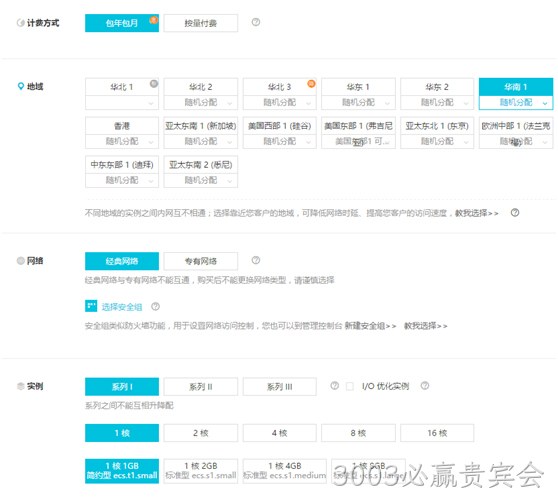Enable I/O 优化实例 checkbox
This screenshot has width=558, height=499.
pyautogui.click(x=350, y=387)
